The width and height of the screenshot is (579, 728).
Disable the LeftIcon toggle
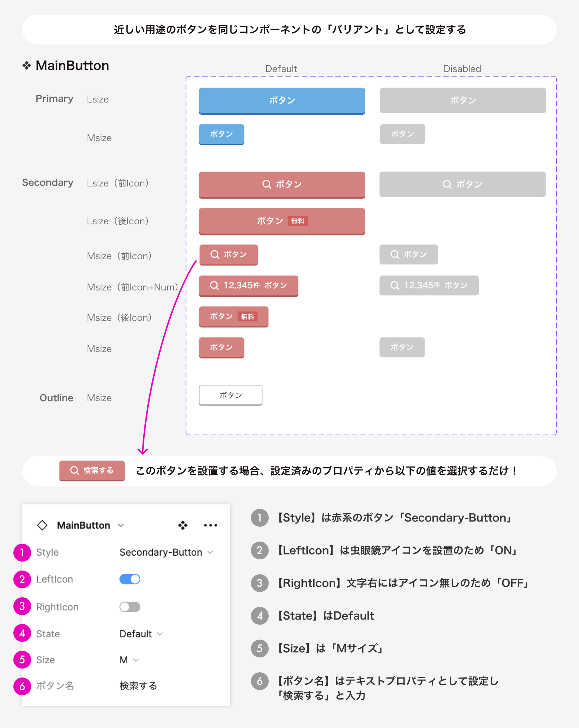130,579
